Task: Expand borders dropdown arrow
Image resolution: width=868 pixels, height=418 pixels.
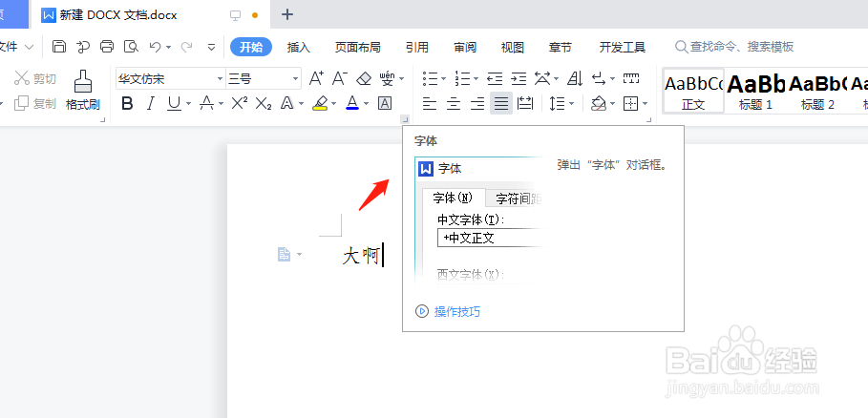Action: [645, 103]
